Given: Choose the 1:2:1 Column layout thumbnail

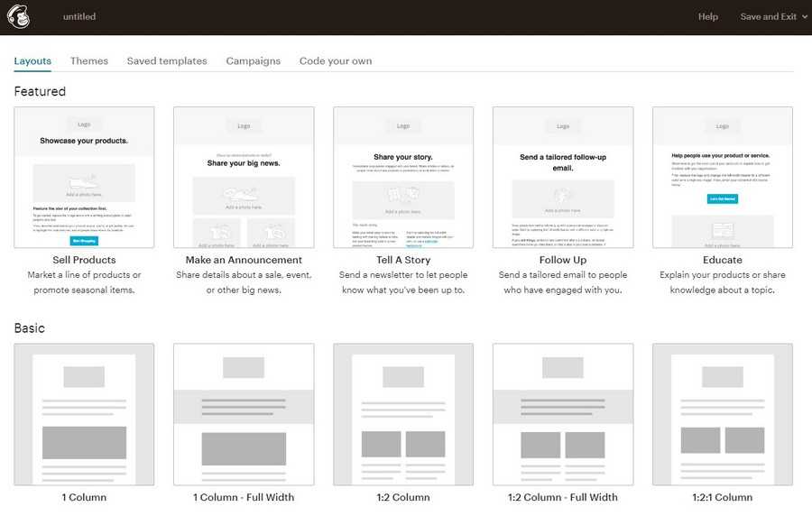Looking at the screenshot, I should [x=723, y=414].
